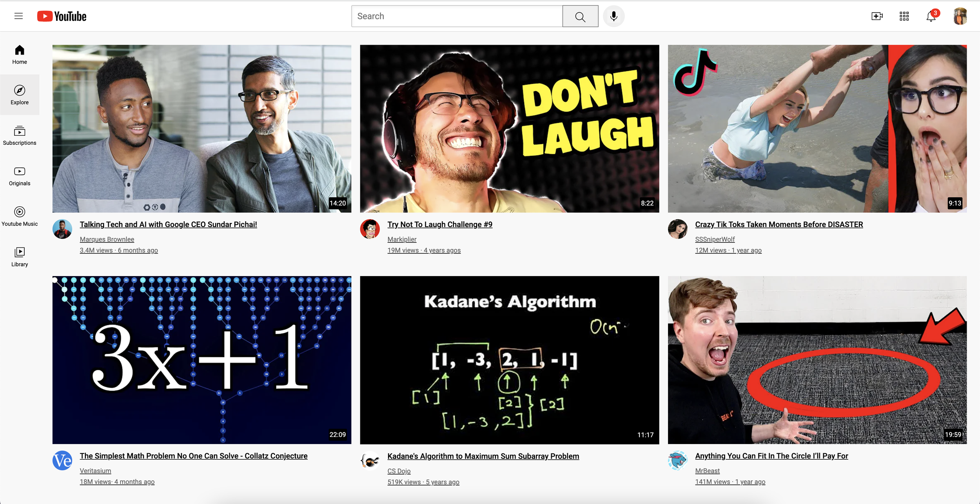Click the magnifying glass search button
This screenshot has width=980, height=504.
pyautogui.click(x=580, y=16)
